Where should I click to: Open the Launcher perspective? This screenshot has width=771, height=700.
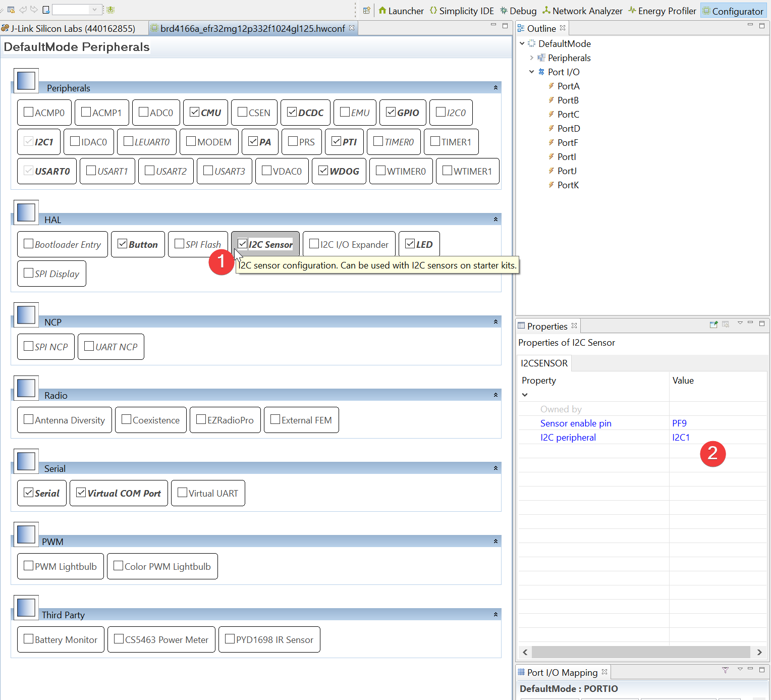(x=401, y=11)
